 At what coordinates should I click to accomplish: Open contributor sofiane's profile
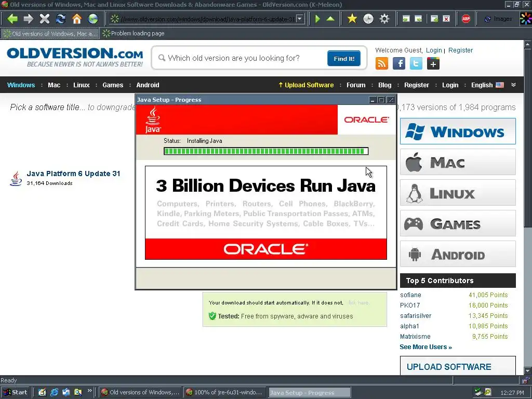coord(410,295)
